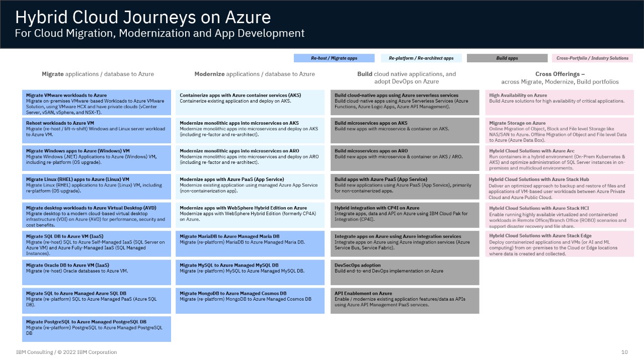Select Migrate PostgreSQL to Azure Managed PostgreSQL DB
The width and height of the screenshot is (644, 362).
[x=97, y=329]
